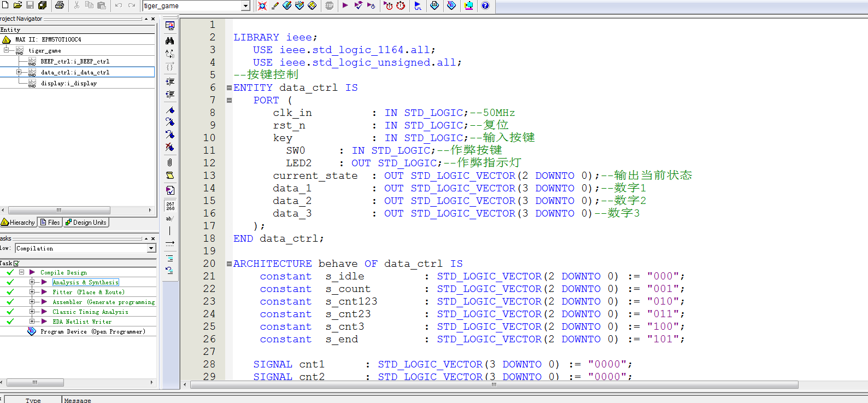Switch to the Files tab
Image resolution: width=868 pixels, height=403 pixels.
(x=50, y=223)
